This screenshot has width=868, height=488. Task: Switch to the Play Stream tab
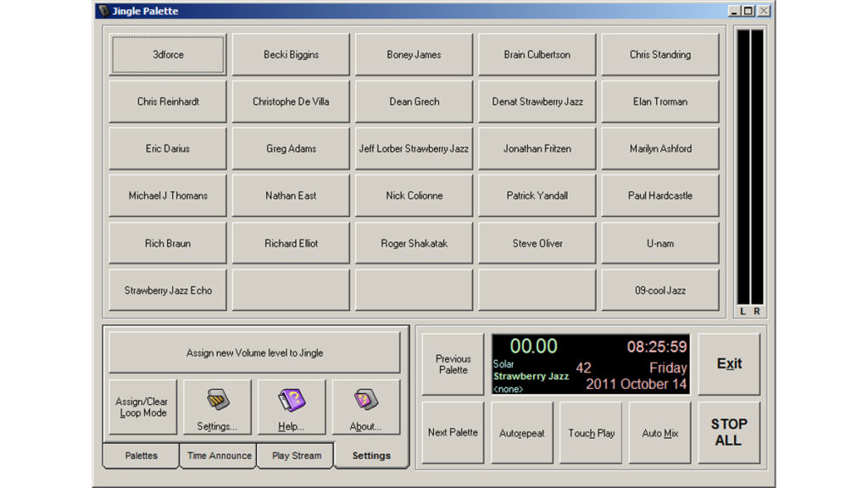pos(296,455)
